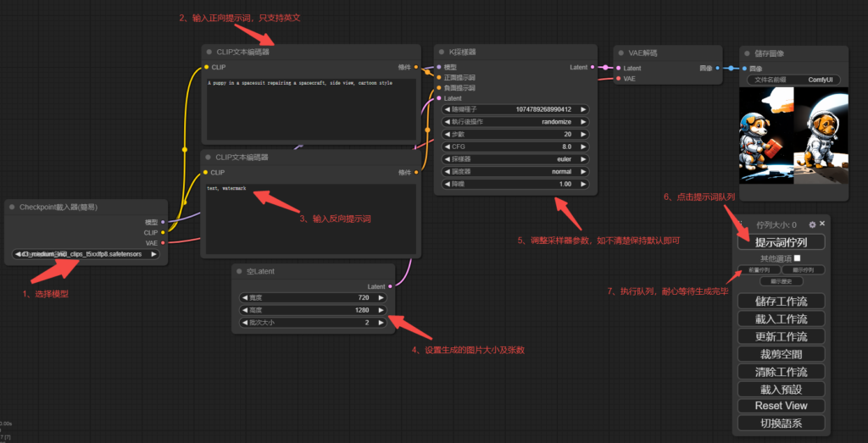Viewport: 868px width, 443px height.
Task: Click the Reset View button
Action: coord(781,406)
